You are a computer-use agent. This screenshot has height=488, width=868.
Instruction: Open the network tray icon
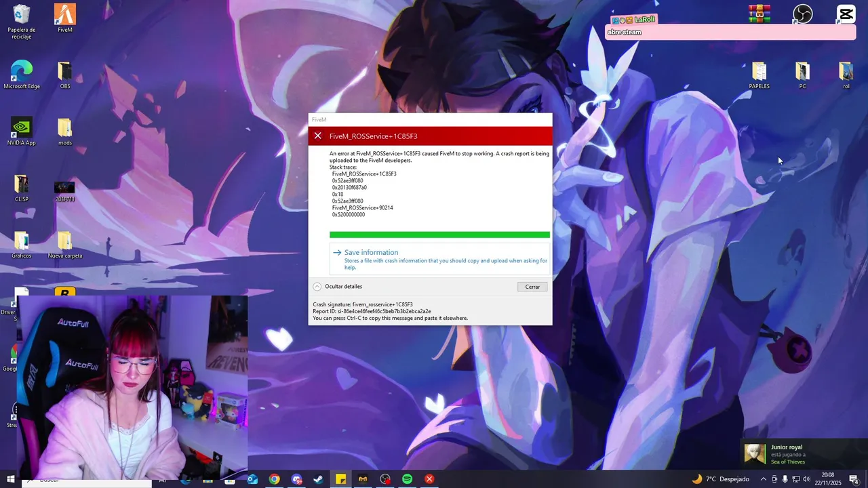click(796, 479)
